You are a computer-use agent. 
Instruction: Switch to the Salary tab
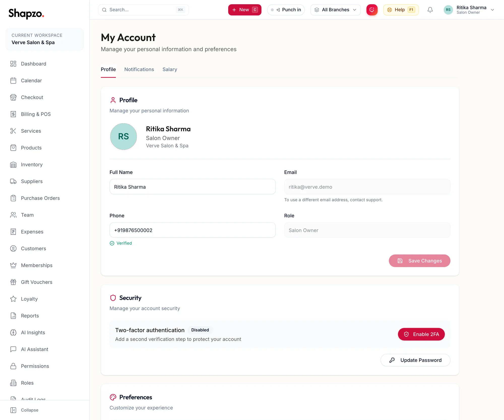[x=170, y=70]
